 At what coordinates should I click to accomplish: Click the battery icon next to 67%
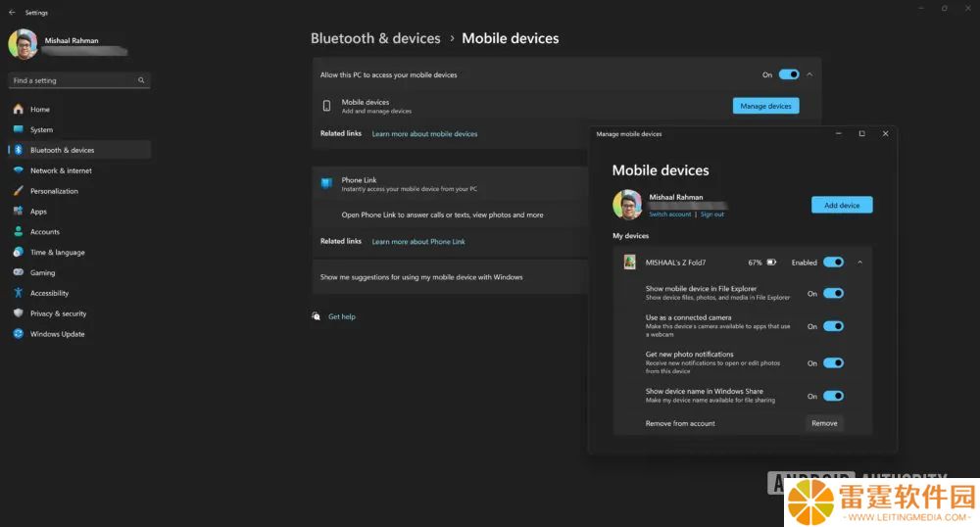771,263
